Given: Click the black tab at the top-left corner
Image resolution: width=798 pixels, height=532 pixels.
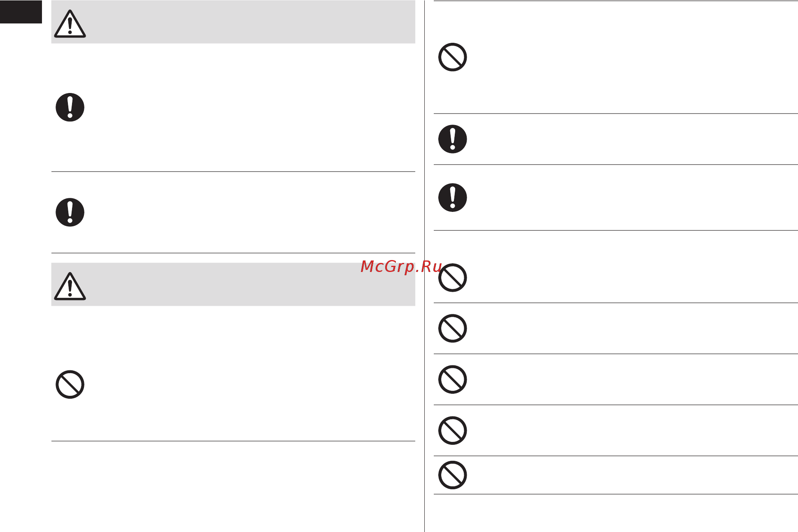Looking at the screenshot, I should (x=21, y=12).
